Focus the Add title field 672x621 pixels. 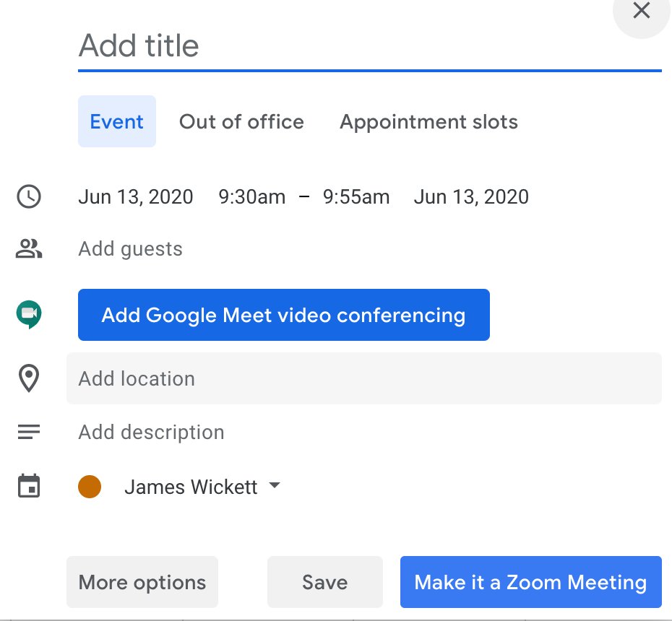tap(369, 45)
